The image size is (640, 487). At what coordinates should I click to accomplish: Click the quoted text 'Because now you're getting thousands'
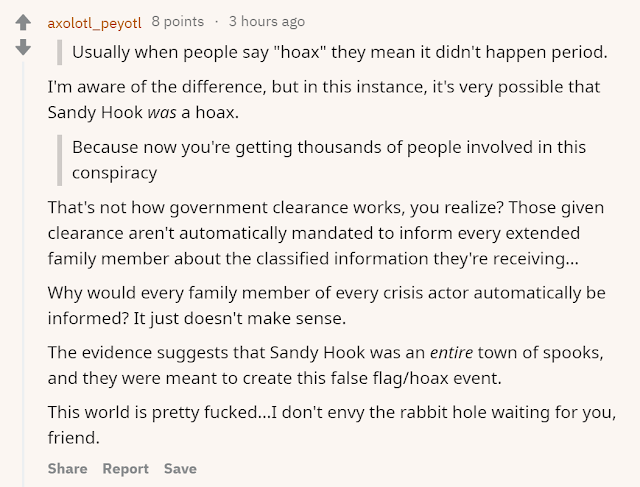329,160
